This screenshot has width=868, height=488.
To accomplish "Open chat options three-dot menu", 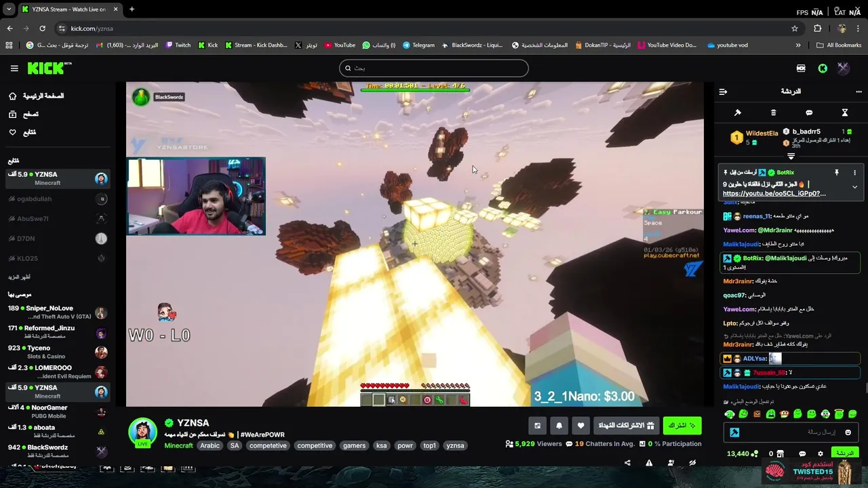I will point(859,91).
